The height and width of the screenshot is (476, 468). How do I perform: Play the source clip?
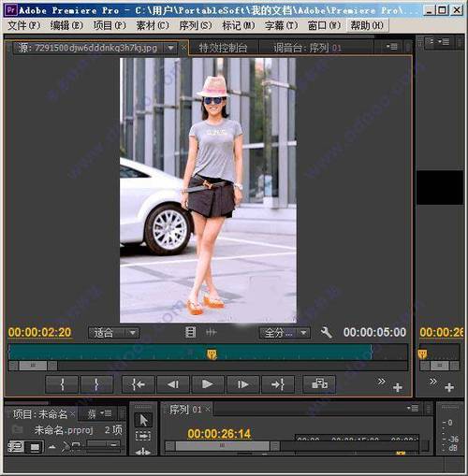208,384
